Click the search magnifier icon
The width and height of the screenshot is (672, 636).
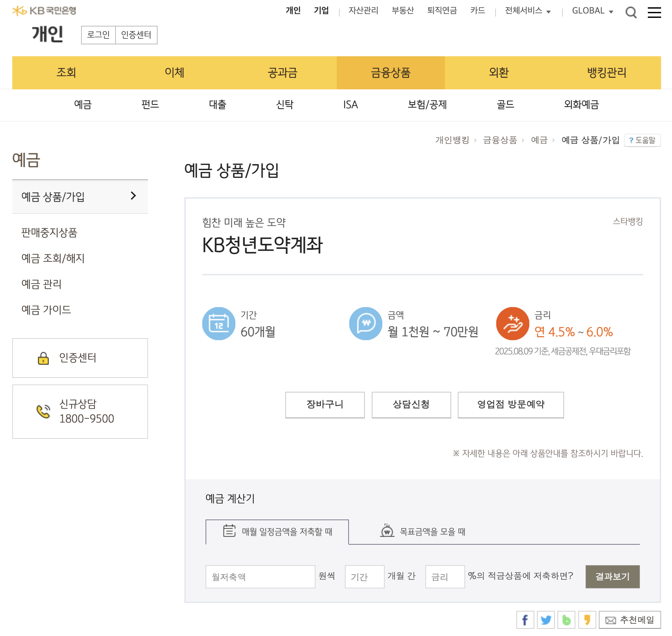(x=631, y=13)
